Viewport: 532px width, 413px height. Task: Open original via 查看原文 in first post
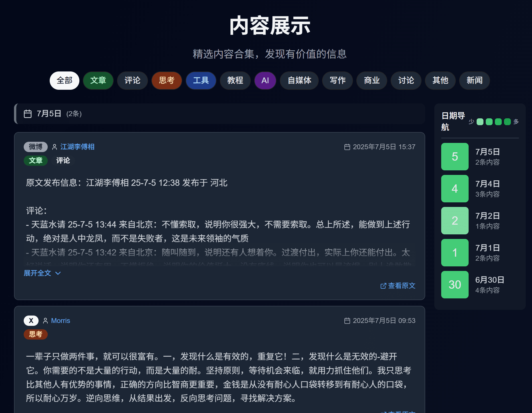[x=398, y=286]
